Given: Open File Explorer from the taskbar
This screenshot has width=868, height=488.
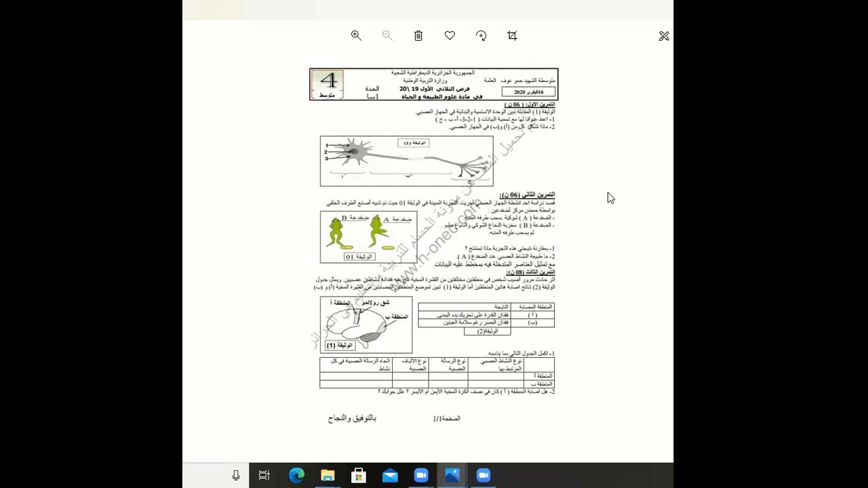Looking at the screenshot, I should coord(328,476).
